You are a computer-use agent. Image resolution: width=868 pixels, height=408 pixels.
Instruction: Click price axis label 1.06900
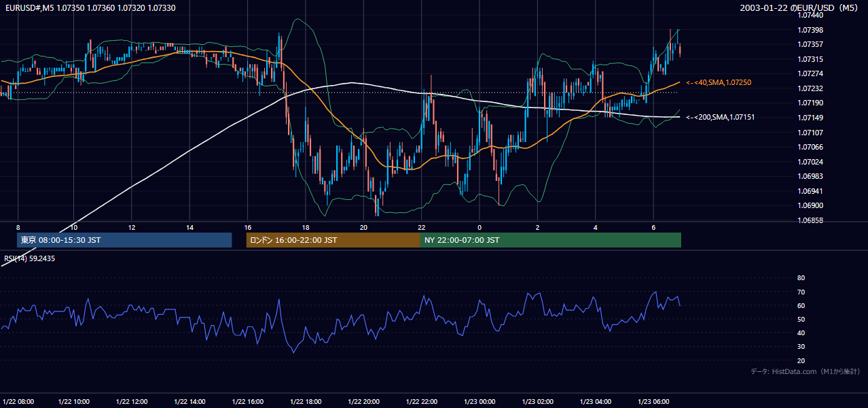click(809, 205)
